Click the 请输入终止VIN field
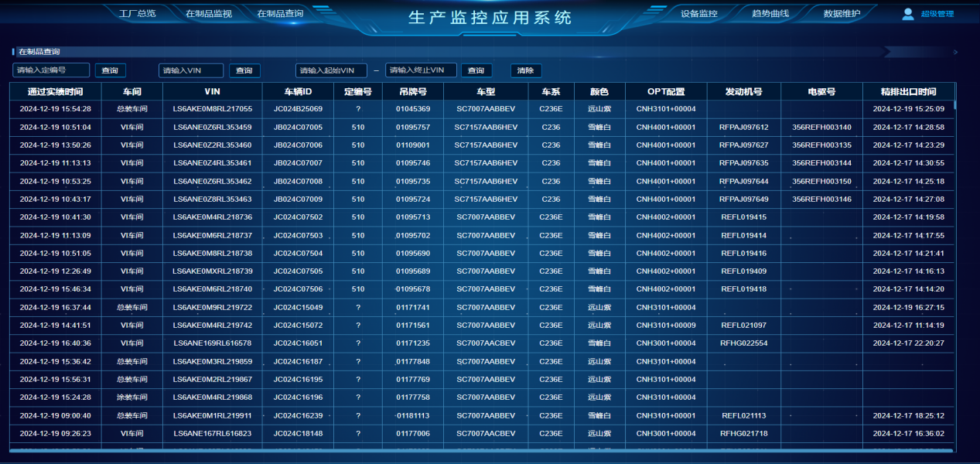Image resolution: width=980 pixels, height=464 pixels. coord(421,70)
